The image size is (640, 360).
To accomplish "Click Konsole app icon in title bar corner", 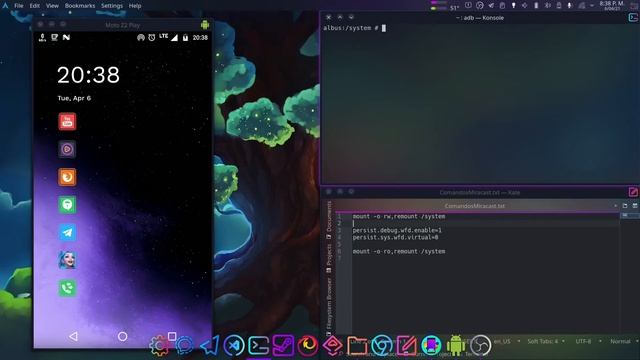I will click(633, 18).
